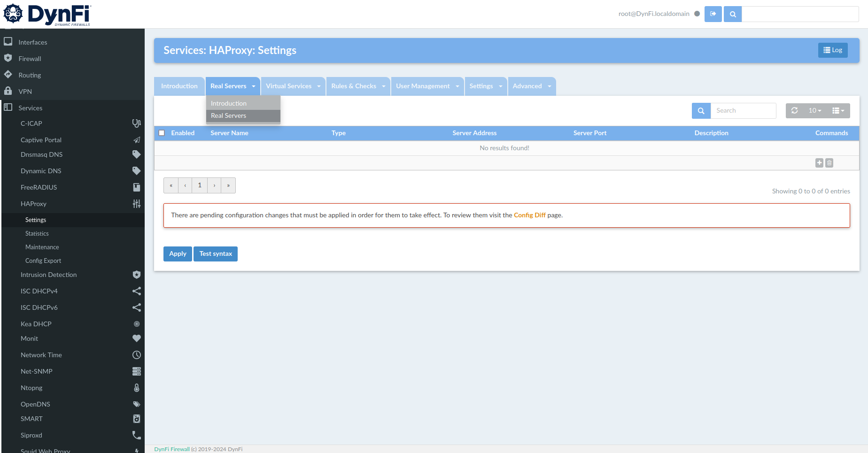Click the Net-SNMP server icon
Screen dimensions: 868x453
pos(136,371)
